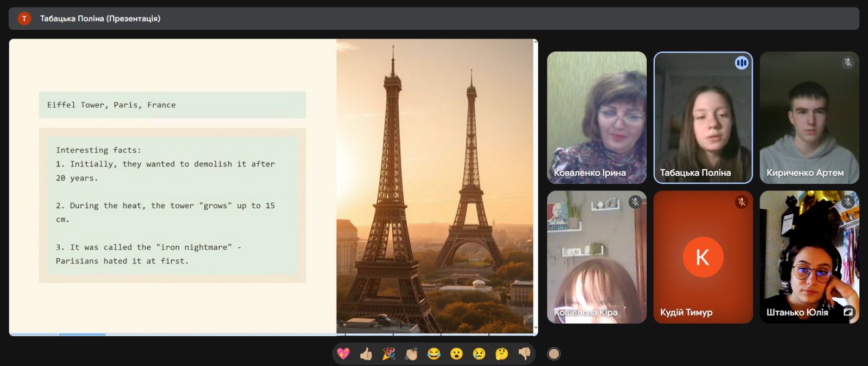Send the sparkling heart reaction

[x=343, y=354]
